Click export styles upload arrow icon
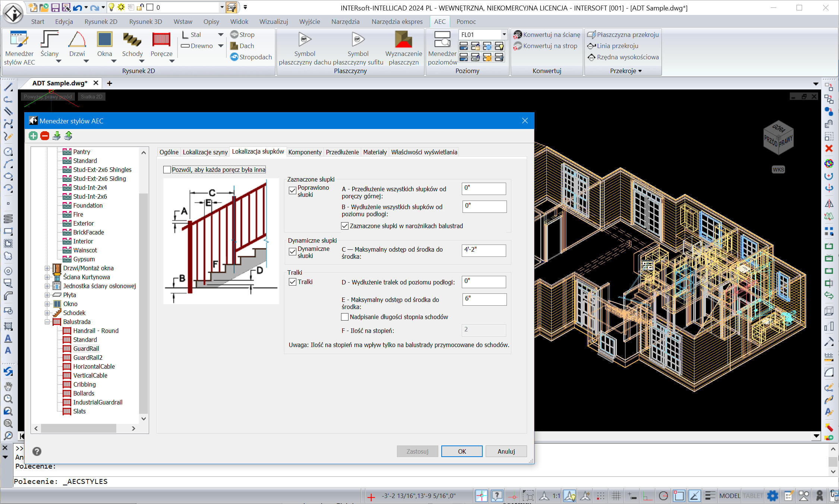839x504 pixels. click(68, 136)
